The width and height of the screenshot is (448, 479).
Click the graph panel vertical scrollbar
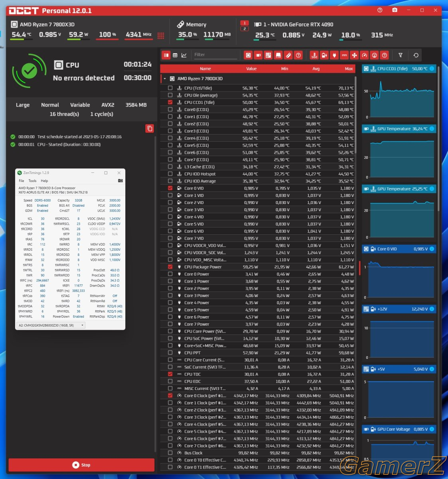[x=438, y=138]
